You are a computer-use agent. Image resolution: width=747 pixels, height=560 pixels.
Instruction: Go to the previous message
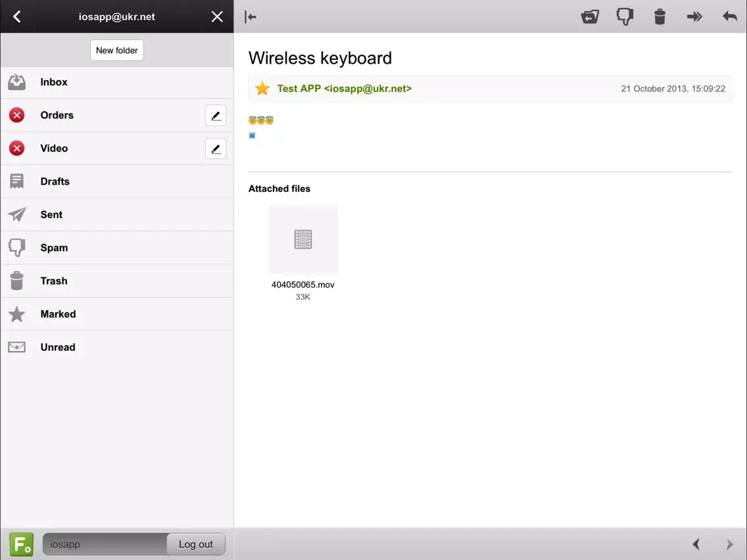[696, 544]
